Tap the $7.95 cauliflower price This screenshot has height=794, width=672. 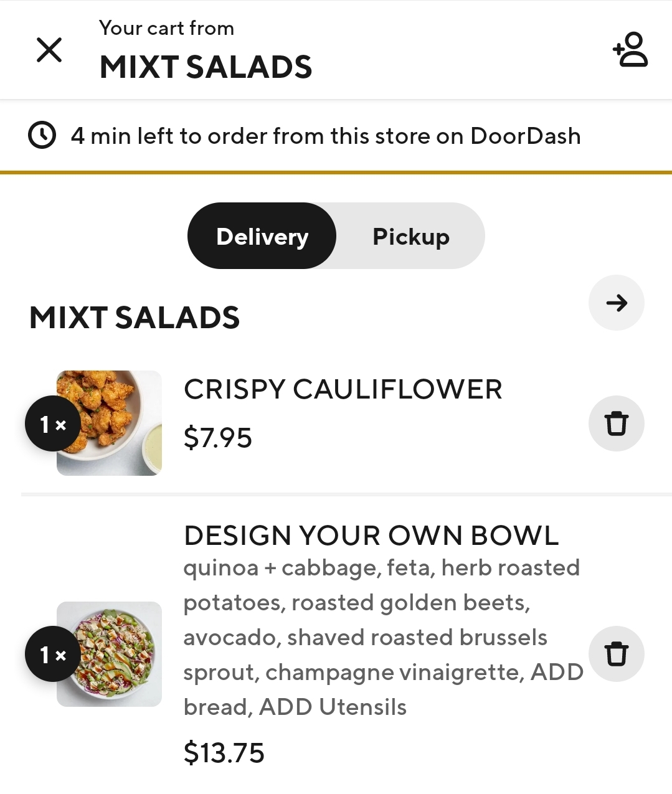tap(218, 438)
